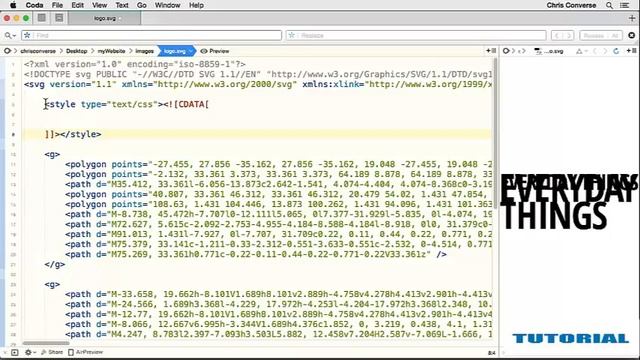Click the 8:4 cursor position indicator
The image size is (640, 360).
(491, 353)
